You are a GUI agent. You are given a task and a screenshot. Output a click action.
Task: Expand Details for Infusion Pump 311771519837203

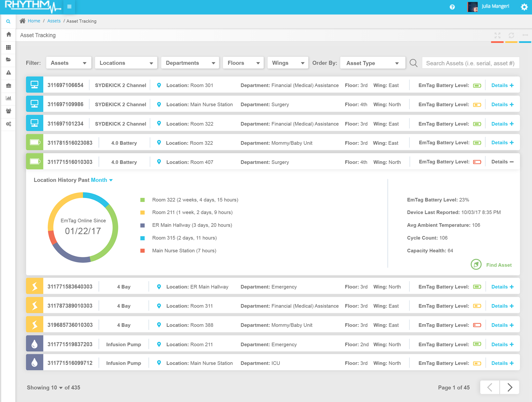pyautogui.click(x=502, y=344)
